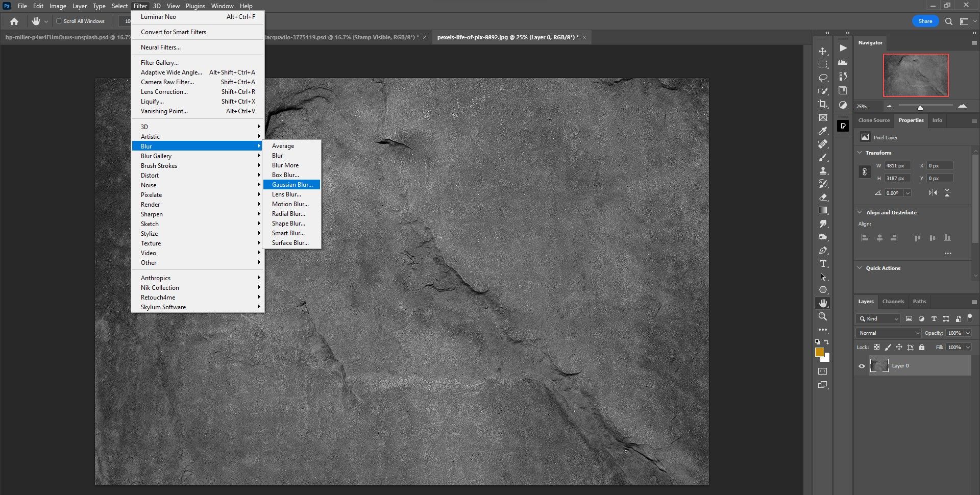
Task: Open rotation angle dropdown
Action: pyautogui.click(x=908, y=193)
